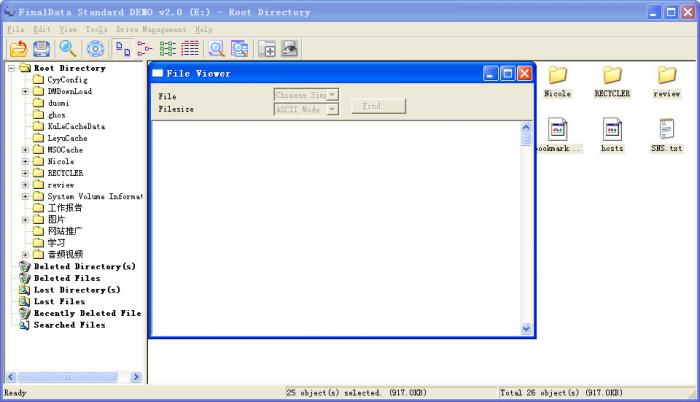Click the blue gear settings toolbar icon
The height and width of the screenshot is (402, 700).
[x=95, y=49]
